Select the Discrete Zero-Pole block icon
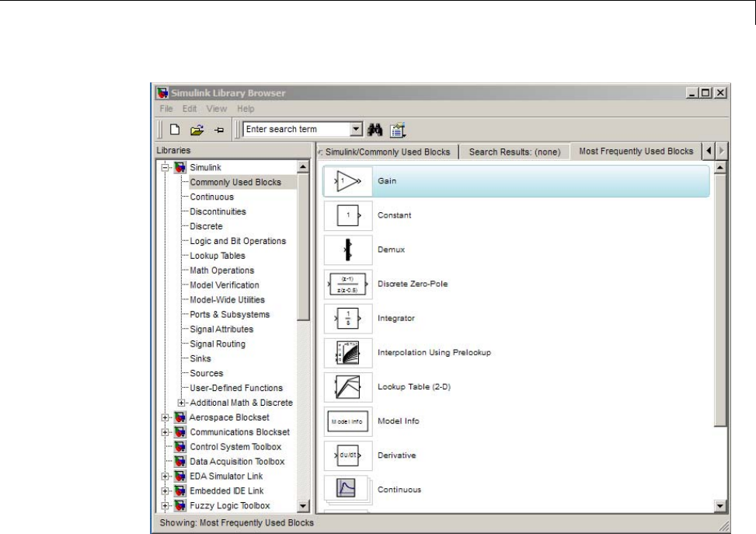This screenshot has width=756, height=534. click(347, 284)
